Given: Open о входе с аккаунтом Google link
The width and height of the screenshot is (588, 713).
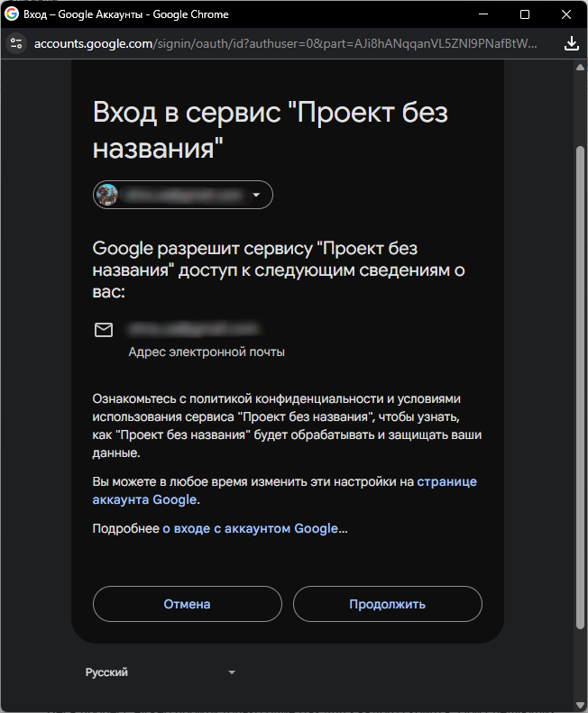Looking at the screenshot, I should (250, 528).
